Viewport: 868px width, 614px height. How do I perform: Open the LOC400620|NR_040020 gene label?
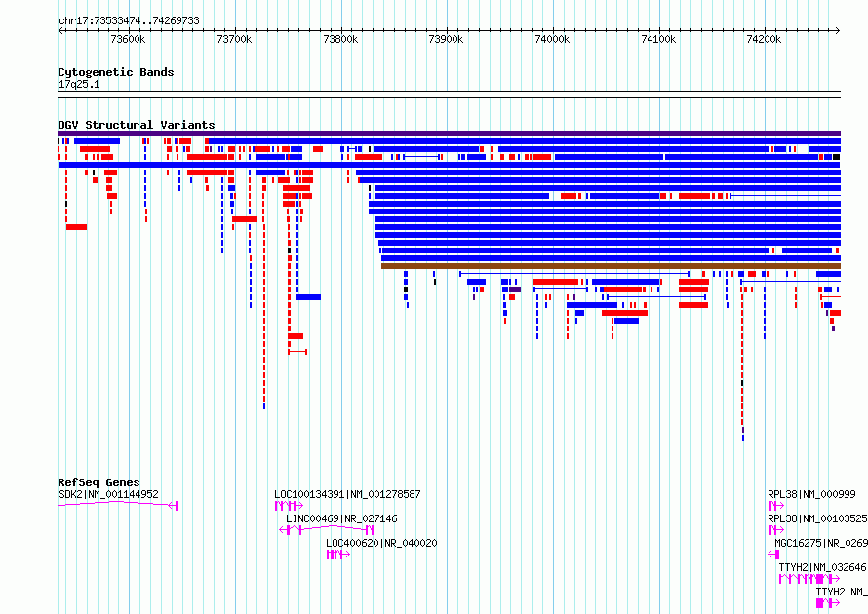[x=381, y=543]
